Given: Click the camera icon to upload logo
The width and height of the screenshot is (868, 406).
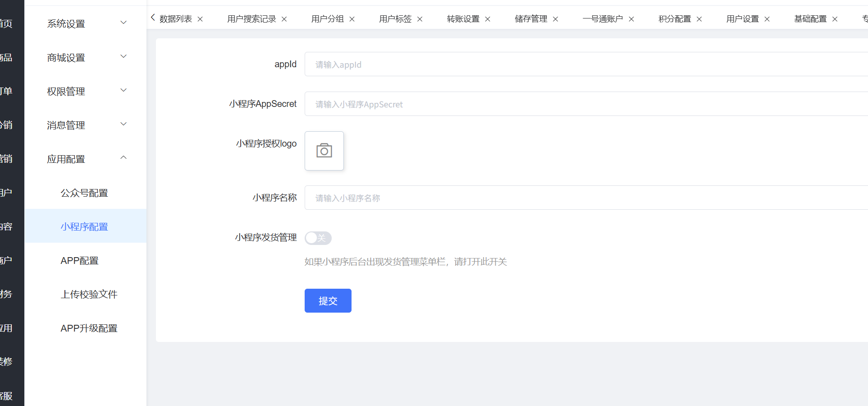Looking at the screenshot, I should (x=324, y=151).
